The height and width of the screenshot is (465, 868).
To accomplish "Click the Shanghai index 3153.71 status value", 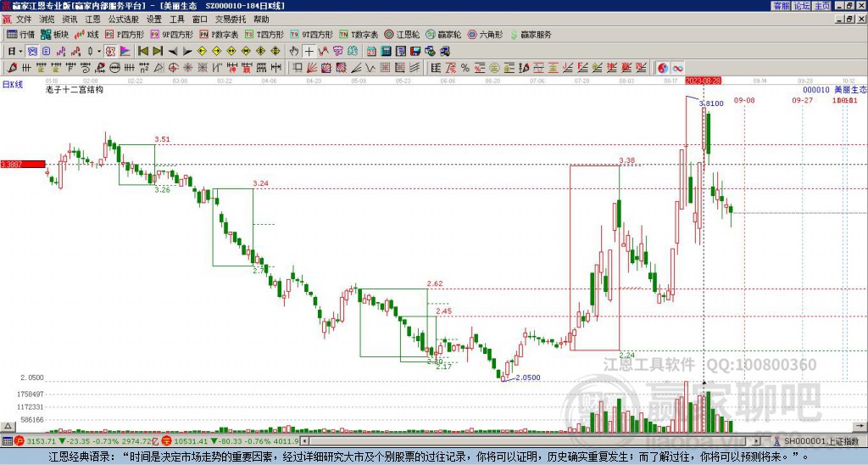I will coord(42,441).
